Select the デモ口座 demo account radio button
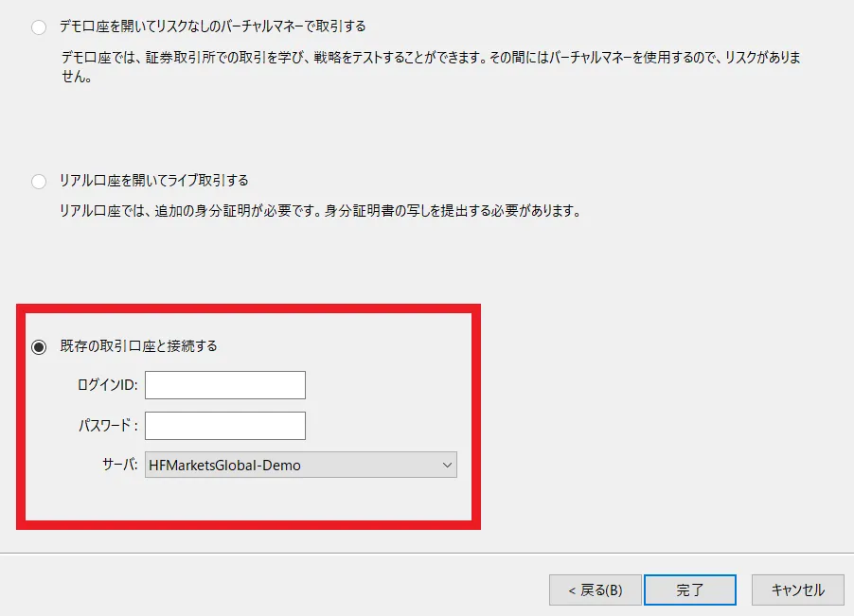854x616 pixels. coord(38,27)
